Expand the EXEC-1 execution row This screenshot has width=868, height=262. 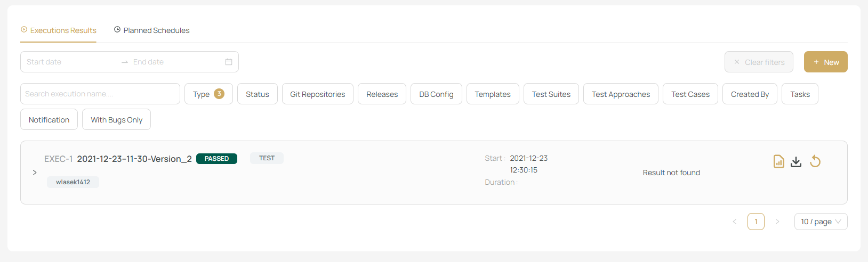35,173
